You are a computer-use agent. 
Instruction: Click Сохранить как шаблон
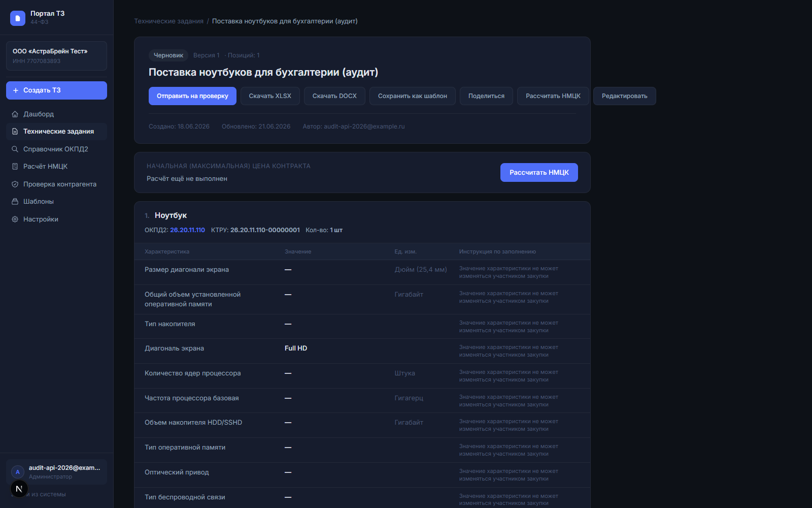413,96
